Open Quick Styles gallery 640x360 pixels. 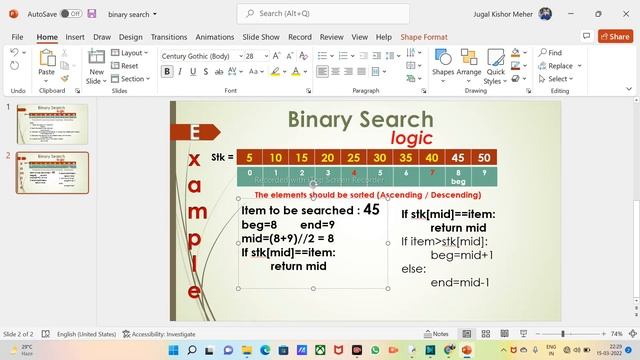[x=496, y=67]
